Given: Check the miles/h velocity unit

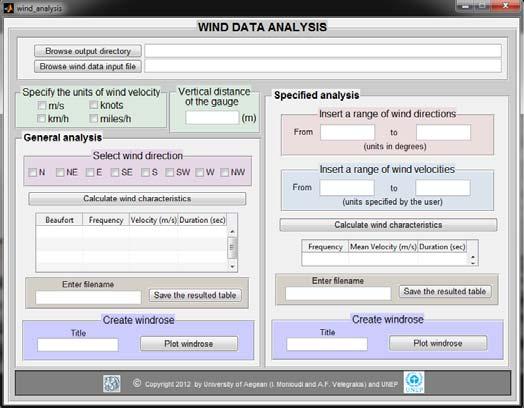Looking at the screenshot, I should point(94,119).
